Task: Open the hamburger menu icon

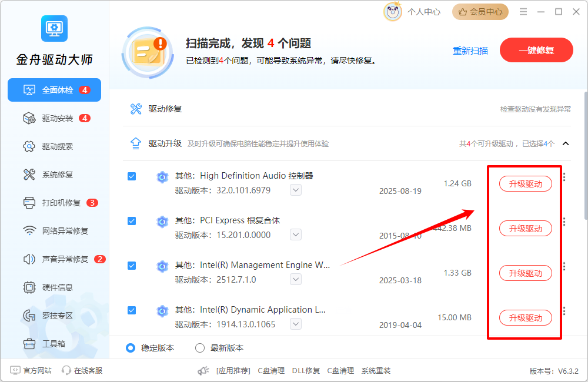Action: coord(523,12)
